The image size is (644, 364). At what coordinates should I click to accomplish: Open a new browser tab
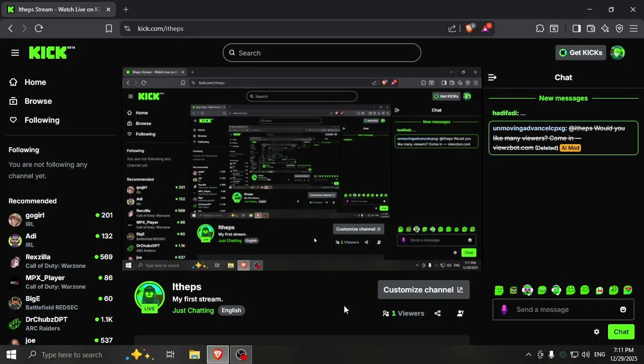tap(126, 10)
